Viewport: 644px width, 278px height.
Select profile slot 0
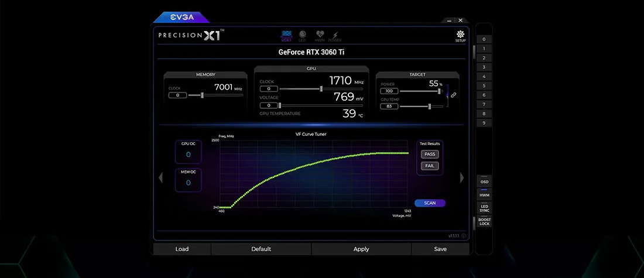point(484,39)
